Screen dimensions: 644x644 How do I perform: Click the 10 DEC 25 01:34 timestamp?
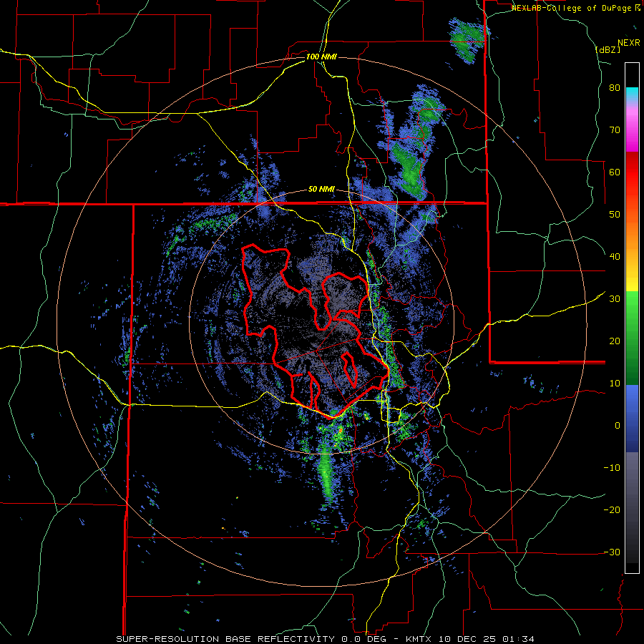click(487, 639)
